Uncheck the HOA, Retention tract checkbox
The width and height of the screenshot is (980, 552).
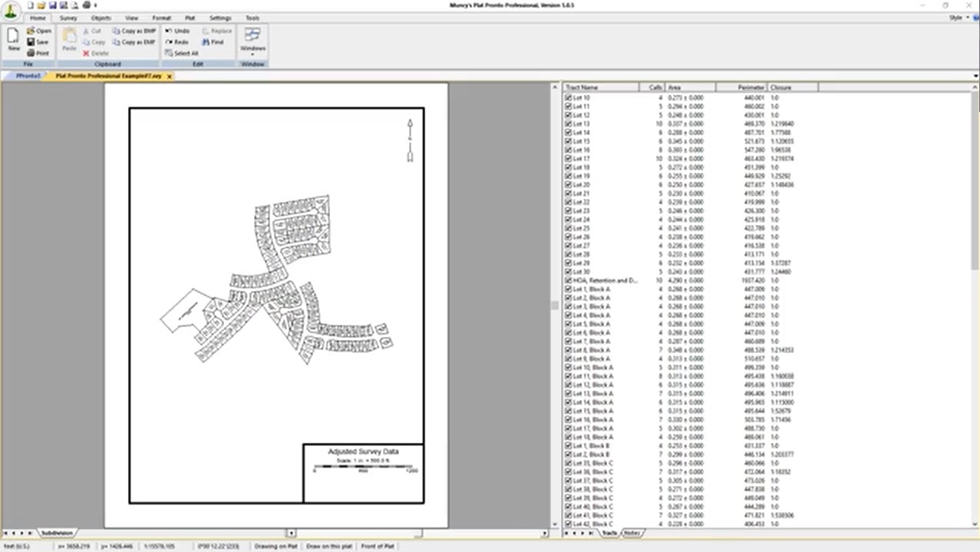click(x=568, y=281)
